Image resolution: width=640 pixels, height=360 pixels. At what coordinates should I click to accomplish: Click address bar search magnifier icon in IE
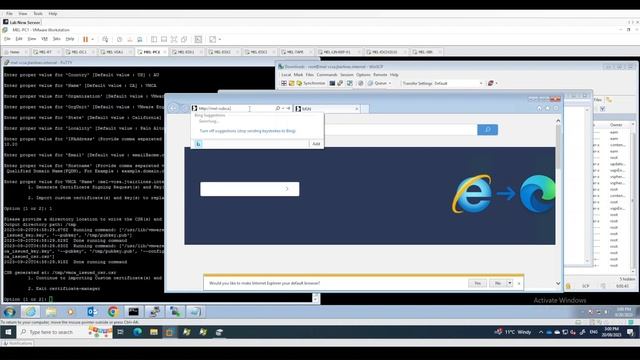click(278, 108)
